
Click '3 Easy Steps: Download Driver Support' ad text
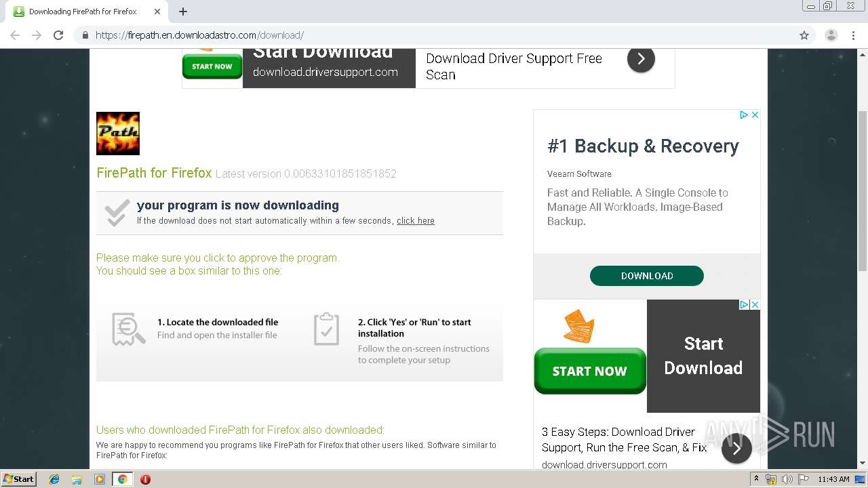tap(624, 439)
